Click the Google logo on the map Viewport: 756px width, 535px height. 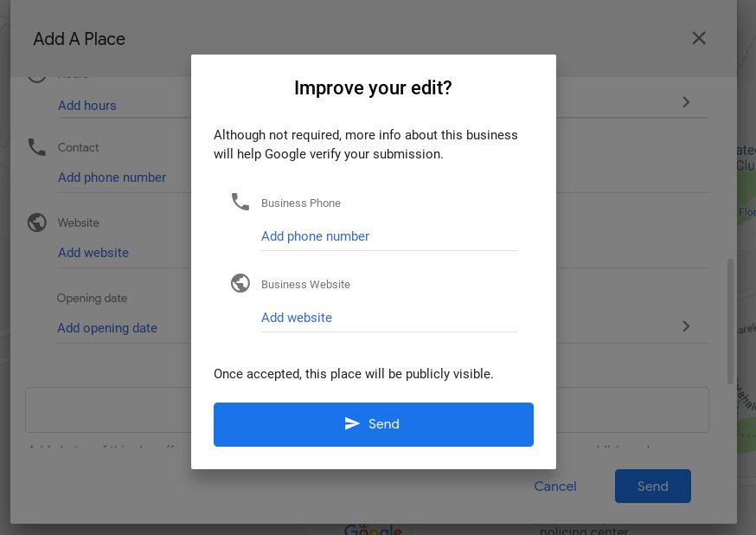pos(374,529)
